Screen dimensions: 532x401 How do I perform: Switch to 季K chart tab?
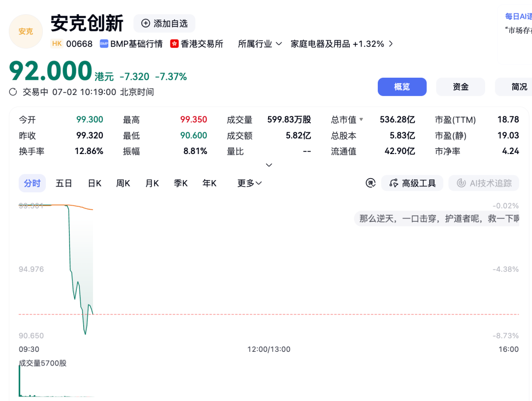tap(181, 183)
